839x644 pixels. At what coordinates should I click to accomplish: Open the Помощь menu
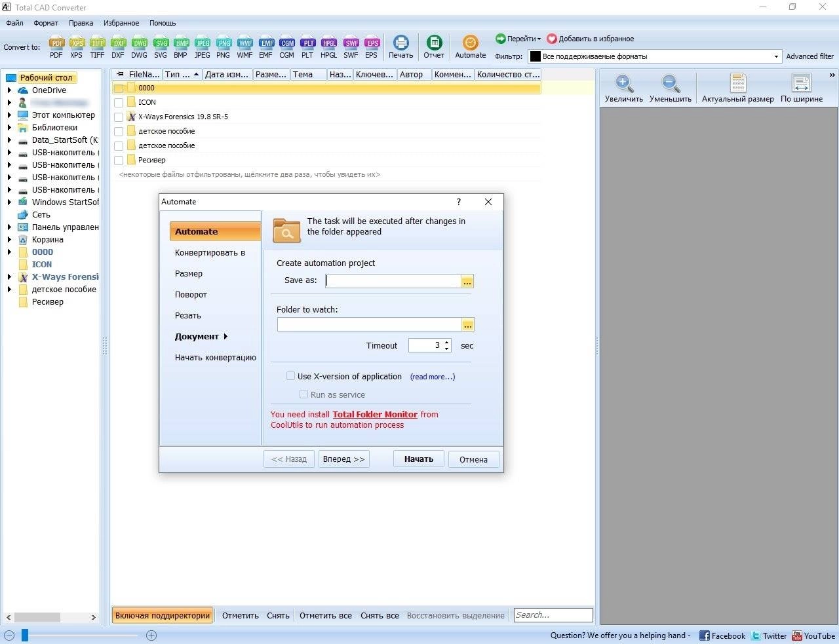163,23
